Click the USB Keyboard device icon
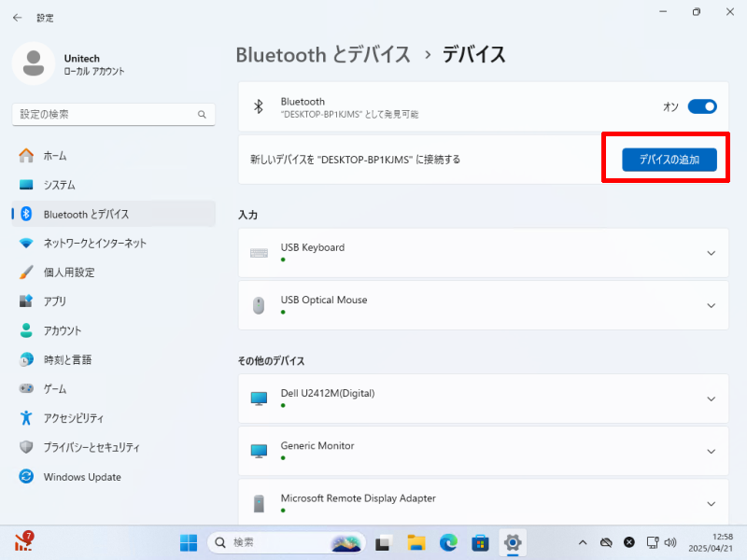The image size is (747, 560). 260,253
